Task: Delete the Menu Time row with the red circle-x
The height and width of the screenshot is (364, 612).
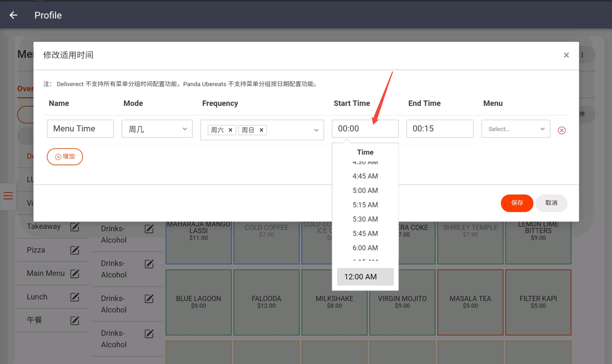Action: 562,130
